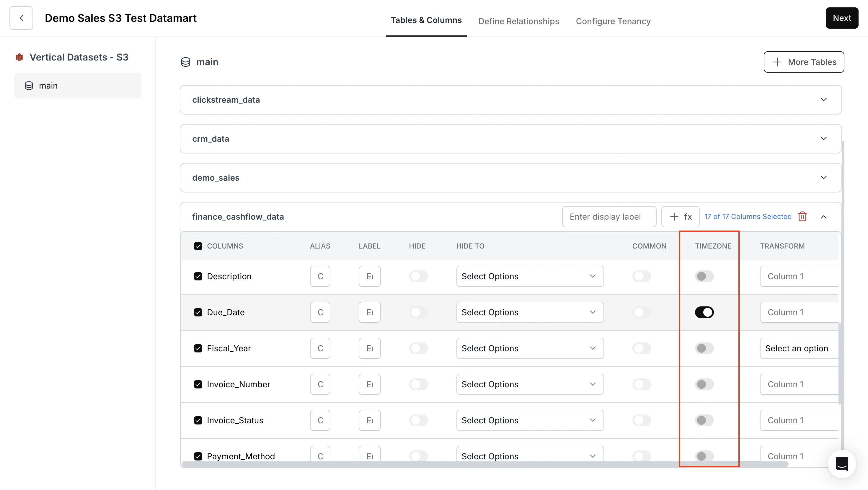Click the Transform field for Description
The width and height of the screenshot is (868, 490).
(799, 276)
